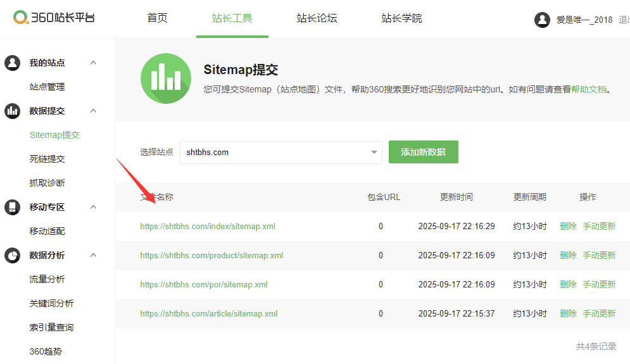The height and width of the screenshot is (364, 630).
Task: Go to 首页 tab
Action: (x=157, y=18)
